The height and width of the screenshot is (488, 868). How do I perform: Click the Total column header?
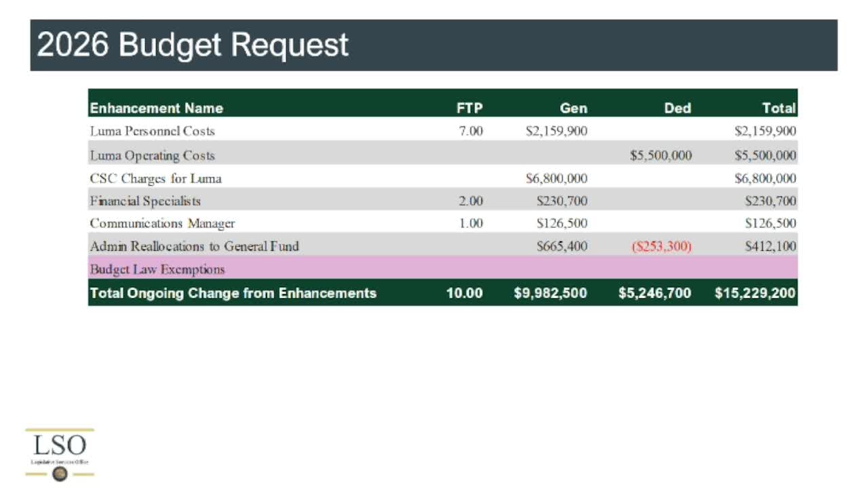[778, 108]
